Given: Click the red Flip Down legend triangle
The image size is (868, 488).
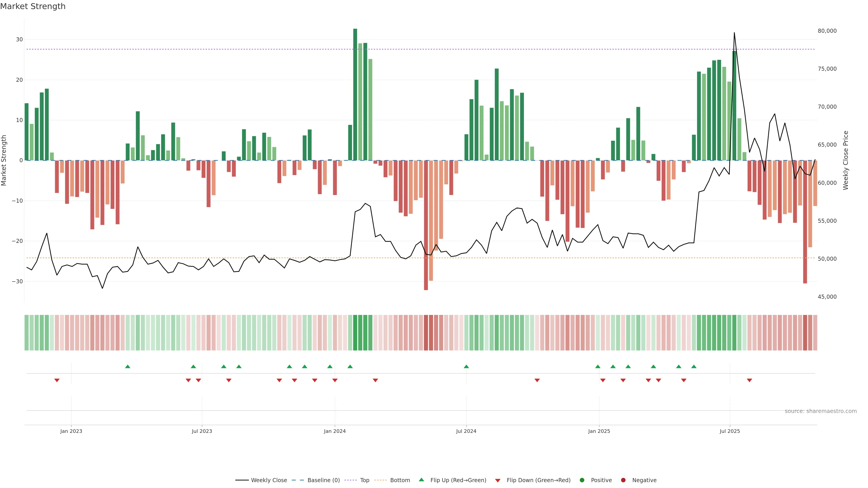Looking at the screenshot, I should 498,481.
